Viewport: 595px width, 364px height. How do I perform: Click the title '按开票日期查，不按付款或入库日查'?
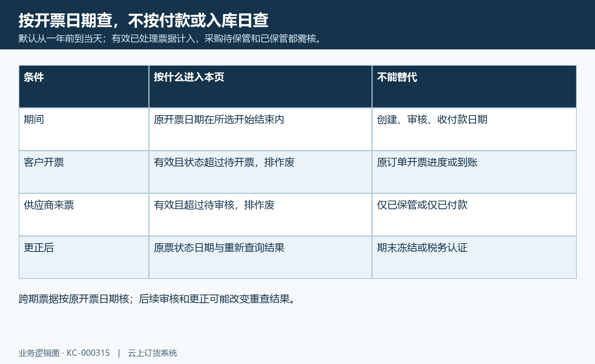[144, 20]
